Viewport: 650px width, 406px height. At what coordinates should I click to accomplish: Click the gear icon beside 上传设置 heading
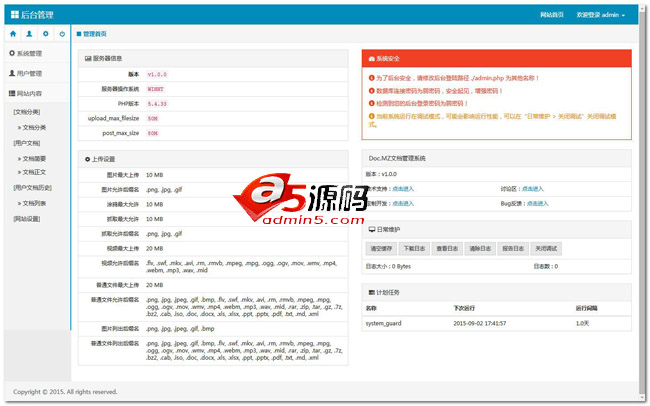click(87, 159)
